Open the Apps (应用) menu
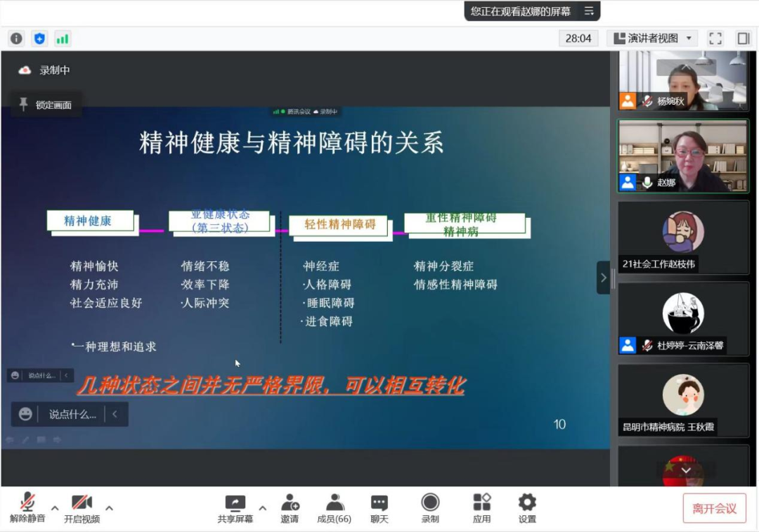 pyautogui.click(x=482, y=508)
